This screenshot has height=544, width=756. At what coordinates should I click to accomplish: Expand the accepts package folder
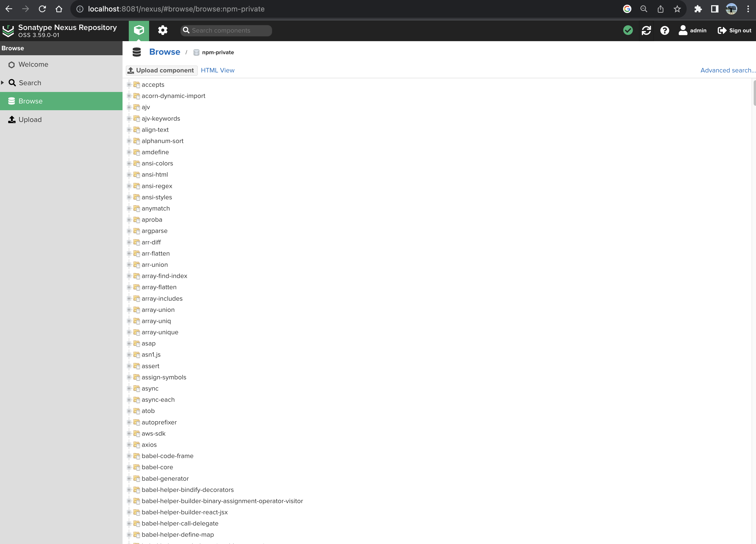(129, 85)
